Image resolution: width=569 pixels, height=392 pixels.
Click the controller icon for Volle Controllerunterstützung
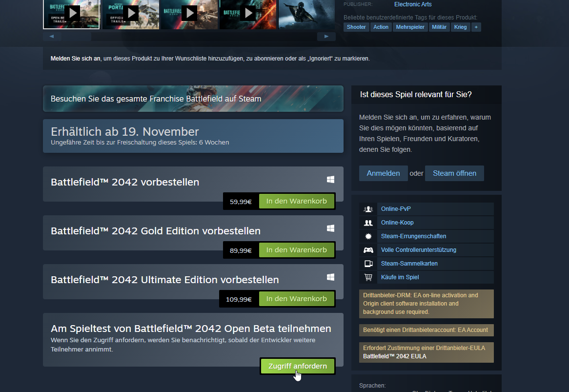pyautogui.click(x=368, y=250)
